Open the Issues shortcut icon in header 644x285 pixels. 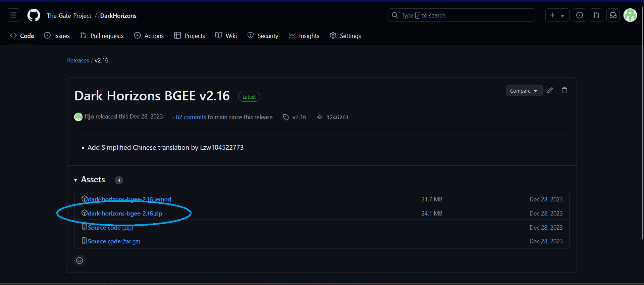(x=580, y=15)
